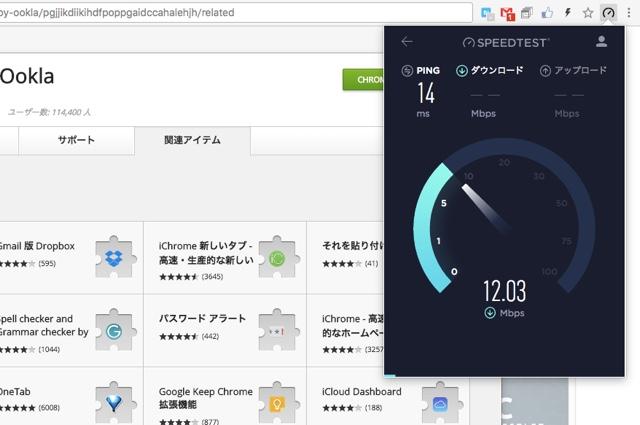Switch to the サポート tab

tap(77, 141)
